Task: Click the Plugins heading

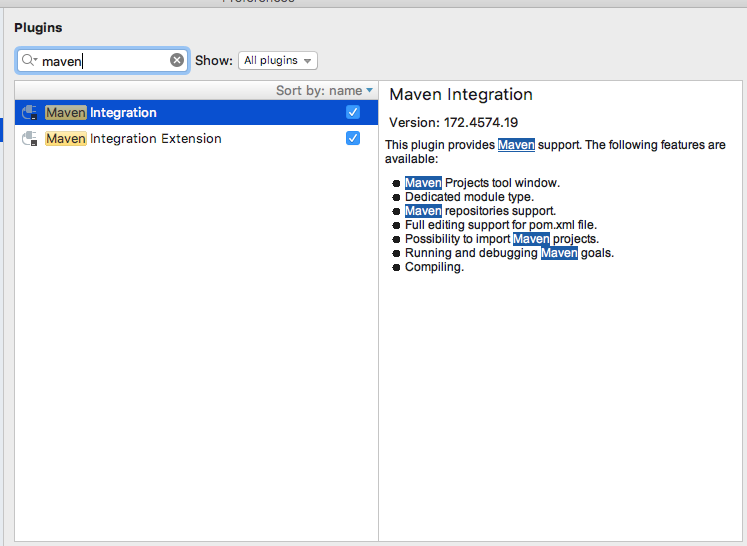Action: coord(38,28)
